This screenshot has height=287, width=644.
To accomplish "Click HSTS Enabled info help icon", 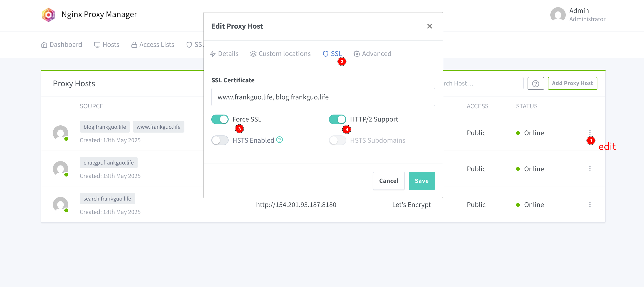I will click(279, 140).
